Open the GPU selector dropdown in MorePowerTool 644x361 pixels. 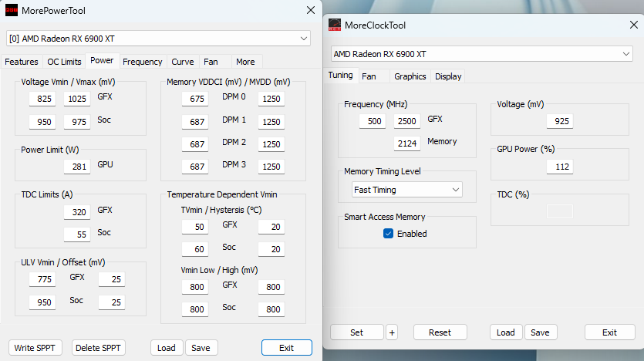(158, 39)
